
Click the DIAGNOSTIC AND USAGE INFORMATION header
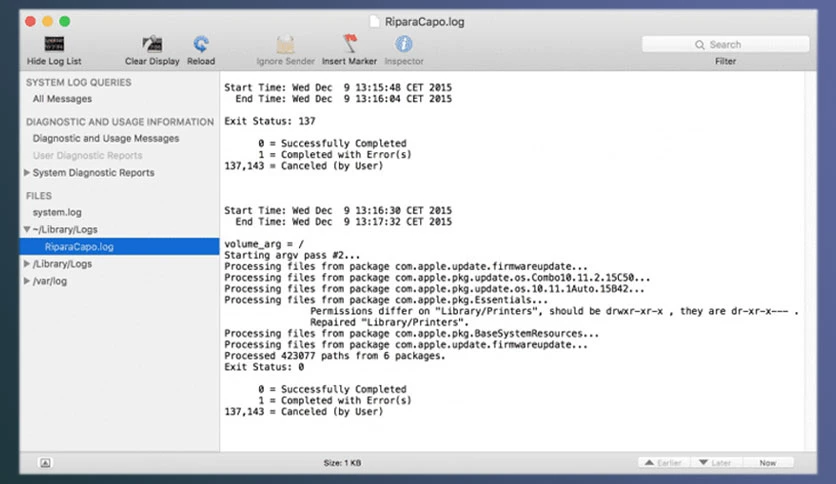pos(120,122)
